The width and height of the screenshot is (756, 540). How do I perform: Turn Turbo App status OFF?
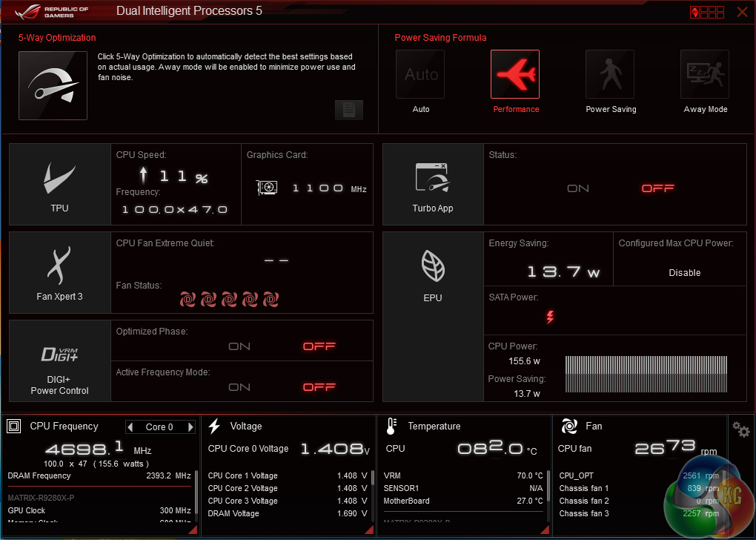click(657, 188)
